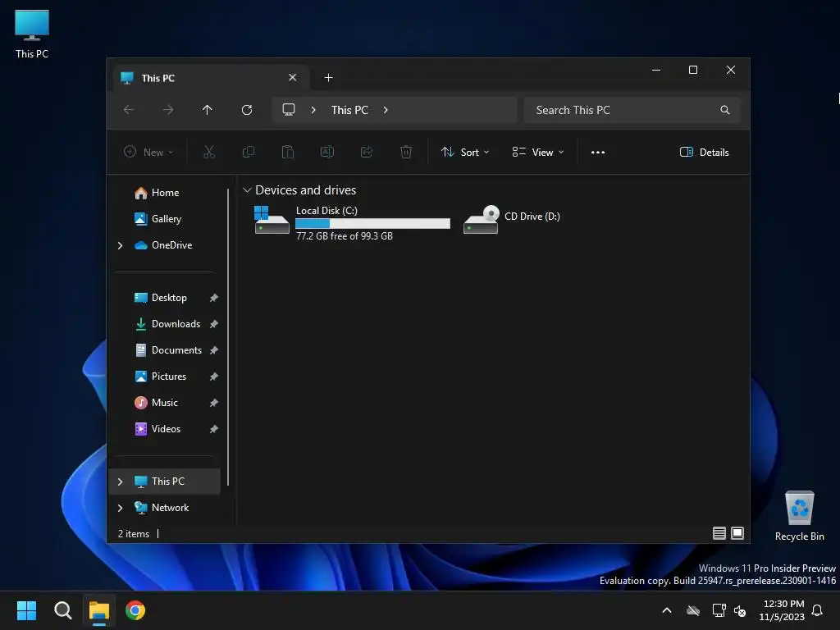Unpin Downloads using its pin icon
This screenshot has height=630, width=840.
click(214, 324)
